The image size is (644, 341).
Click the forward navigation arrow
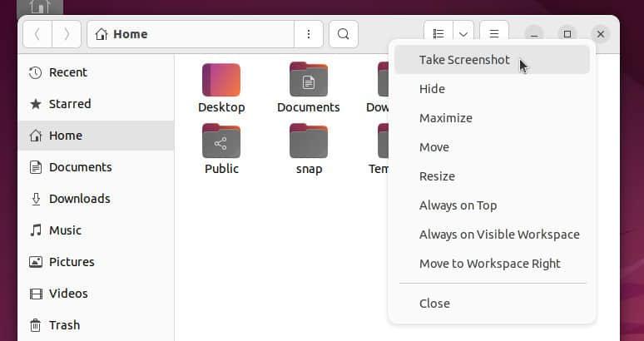[x=66, y=34]
